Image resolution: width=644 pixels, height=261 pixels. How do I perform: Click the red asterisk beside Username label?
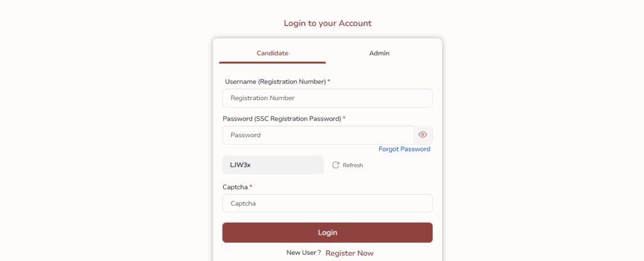(329, 81)
